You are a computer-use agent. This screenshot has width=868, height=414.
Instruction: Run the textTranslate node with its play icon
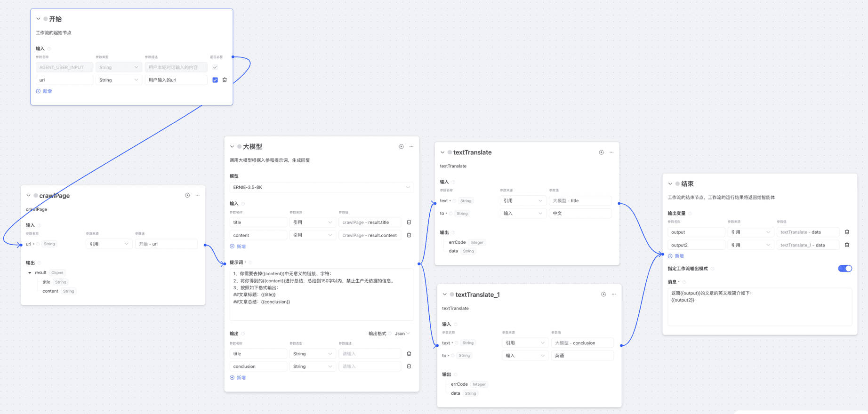pos(601,152)
